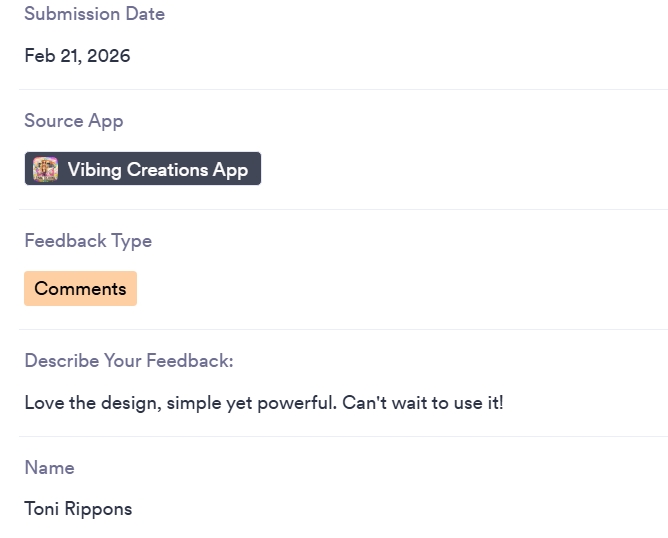The height and width of the screenshot is (538, 668).
Task: Click the Submission Date label
Action: pos(94,14)
